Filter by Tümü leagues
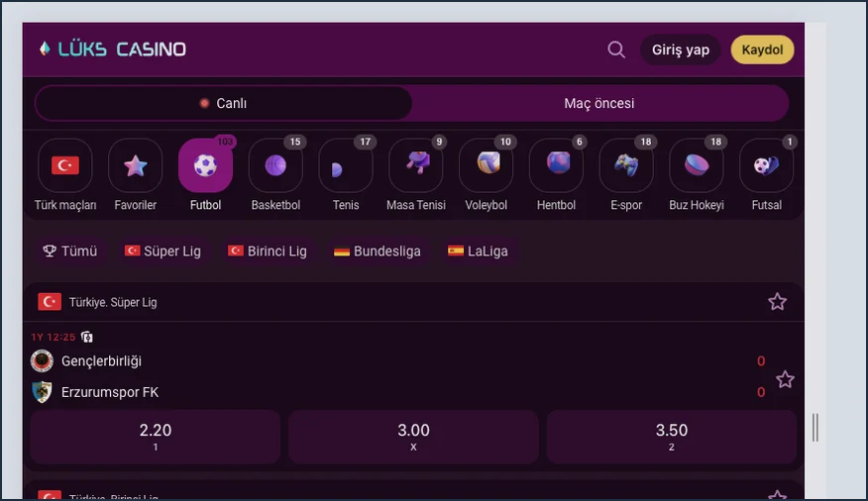 pyautogui.click(x=69, y=251)
